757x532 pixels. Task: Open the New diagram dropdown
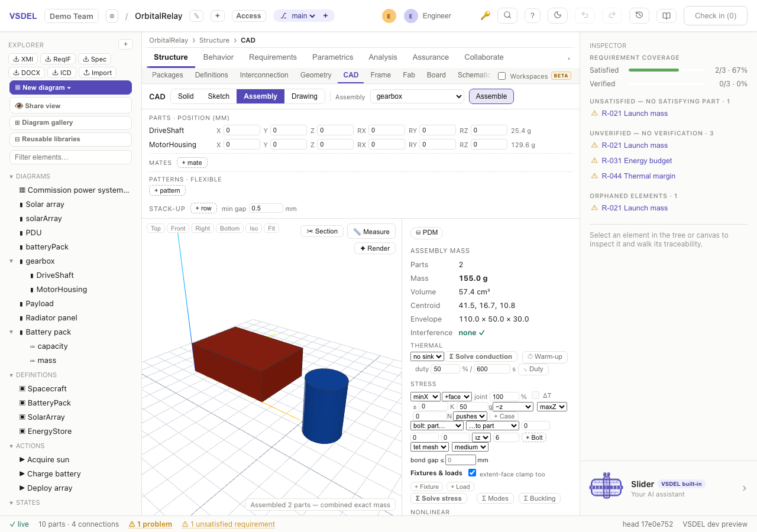coord(70,87)
